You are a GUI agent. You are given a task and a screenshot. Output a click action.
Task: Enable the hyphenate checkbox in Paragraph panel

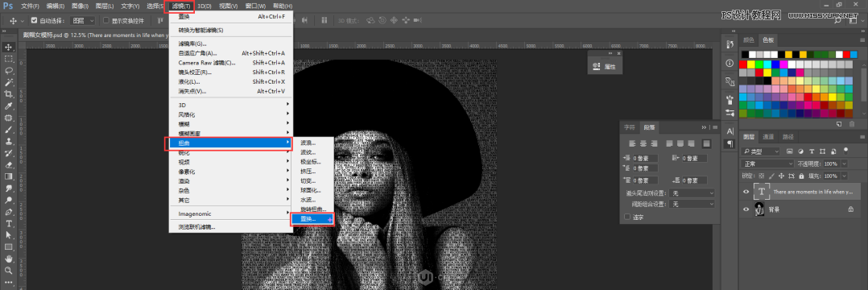pyautogui.click(x=627, y=217)
